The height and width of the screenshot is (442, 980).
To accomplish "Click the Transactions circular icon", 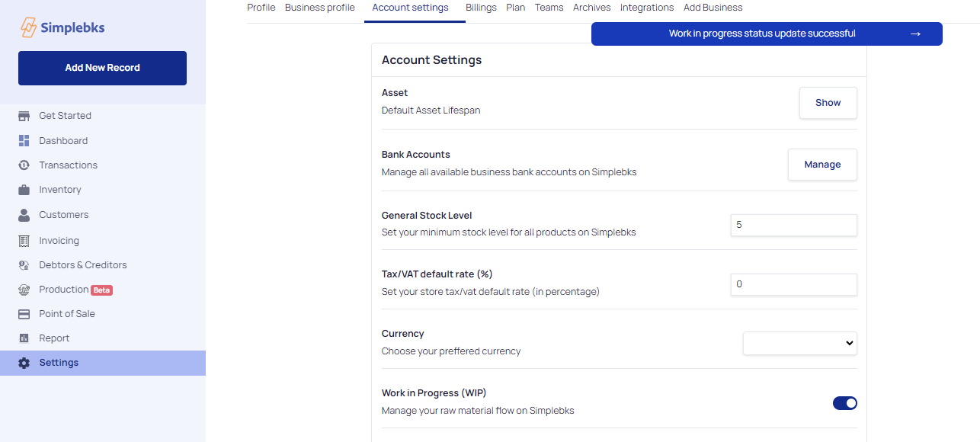I will (x=24, y=165).
